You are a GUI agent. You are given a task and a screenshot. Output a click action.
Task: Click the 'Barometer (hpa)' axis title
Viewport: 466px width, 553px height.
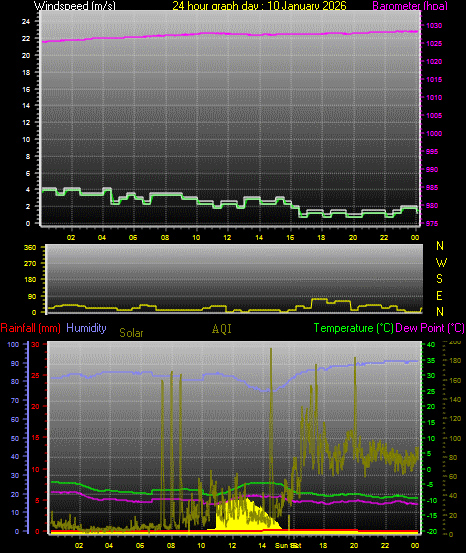pos(410,5)
